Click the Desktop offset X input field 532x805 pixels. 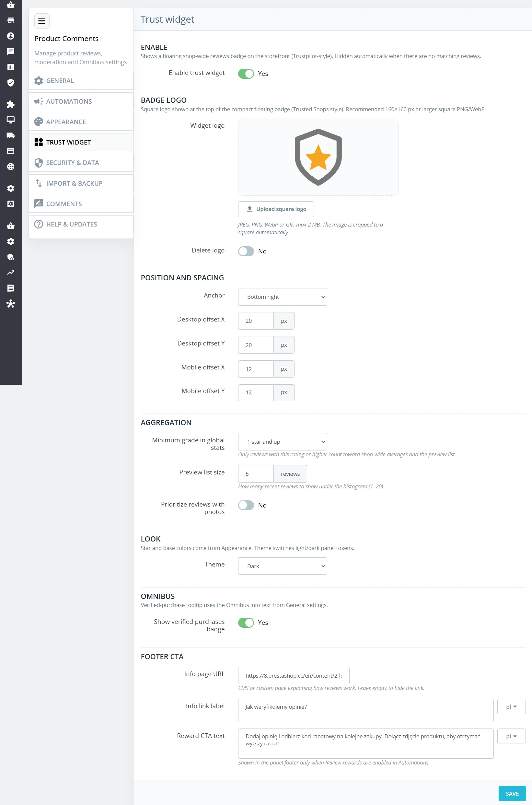point(256,321)
